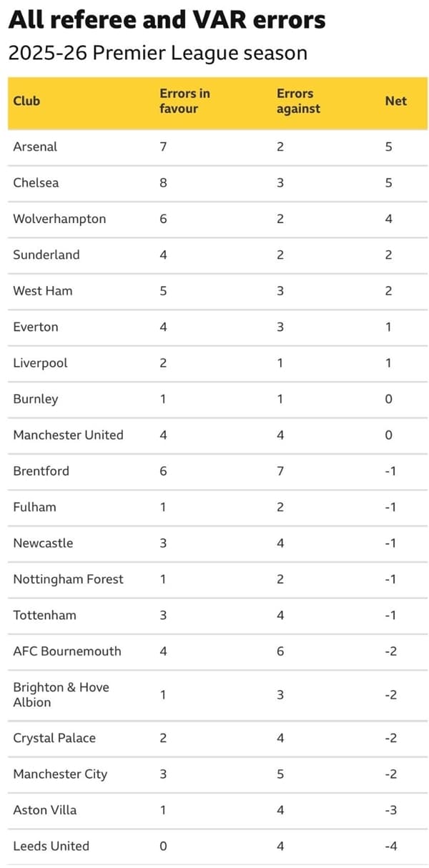Click the 2025-26 Premier League season subtitle
The height and width of the screenshot is (868, 429).
[158, 53]
